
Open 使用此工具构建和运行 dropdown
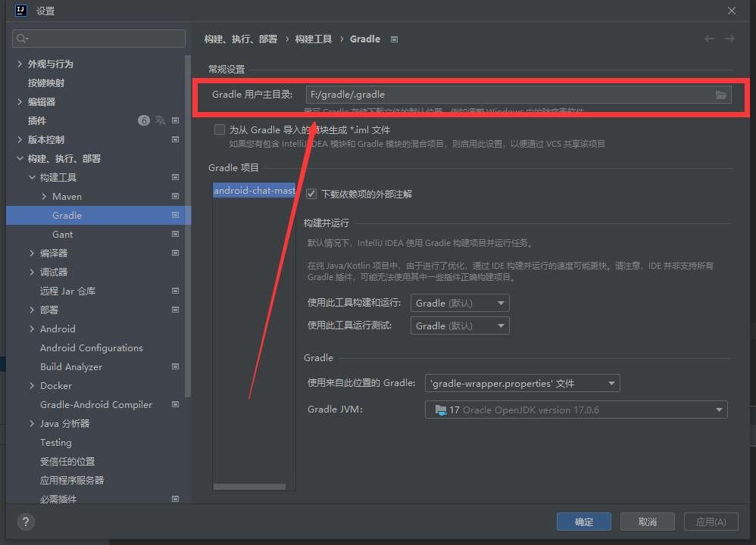click(460, 303)
